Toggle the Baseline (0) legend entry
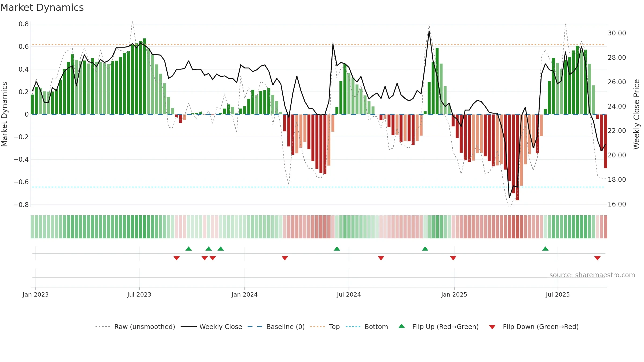The height and width of the screenshot is (362, 644). (276, 327)
